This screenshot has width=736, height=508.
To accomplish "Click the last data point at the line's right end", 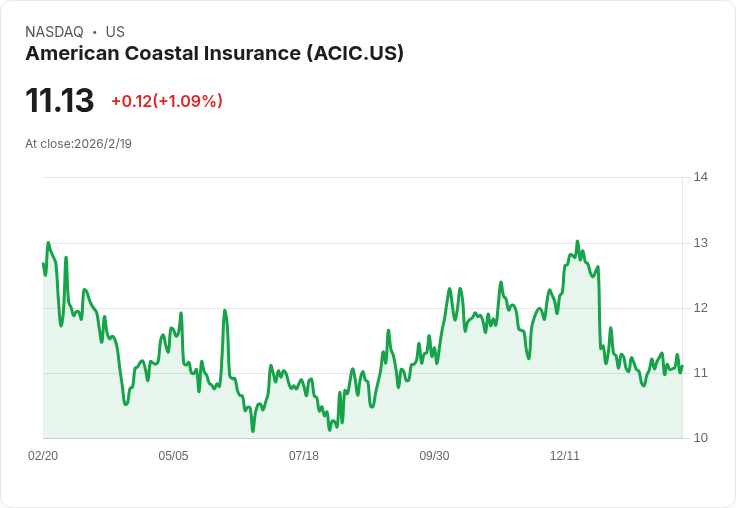I will click(x=682, y=366).
